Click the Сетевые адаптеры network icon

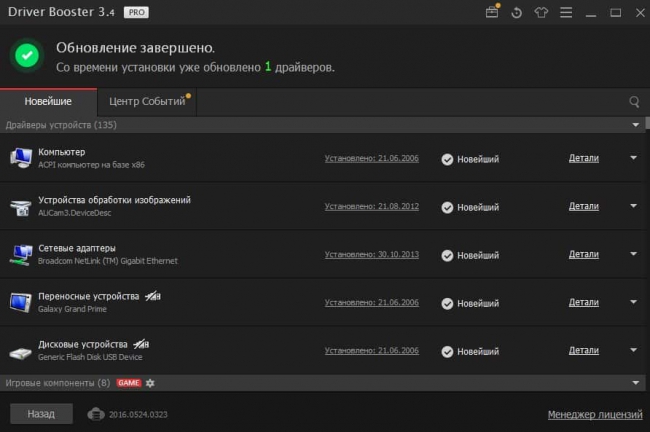click(x=21, y=255)
